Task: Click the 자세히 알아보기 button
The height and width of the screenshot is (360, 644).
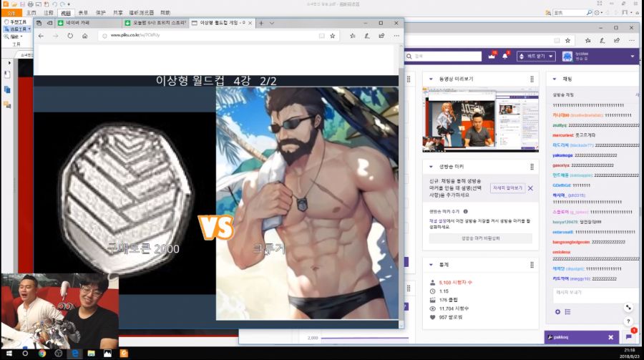Action: point(507,188)
